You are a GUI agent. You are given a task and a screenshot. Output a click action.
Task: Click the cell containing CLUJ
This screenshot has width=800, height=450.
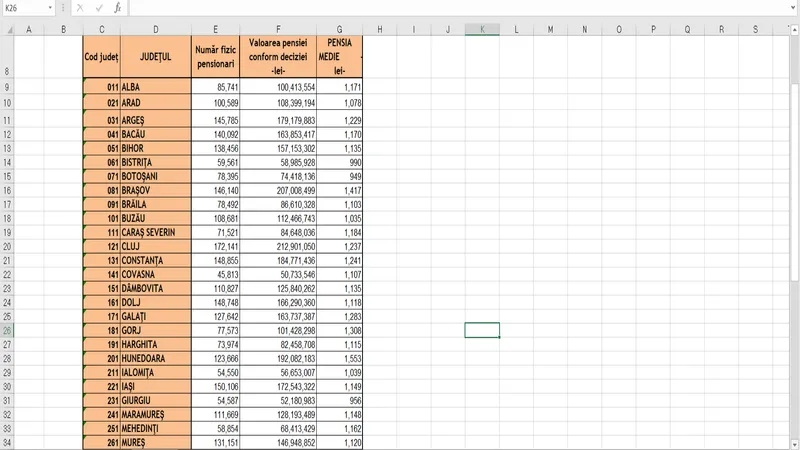155,246
